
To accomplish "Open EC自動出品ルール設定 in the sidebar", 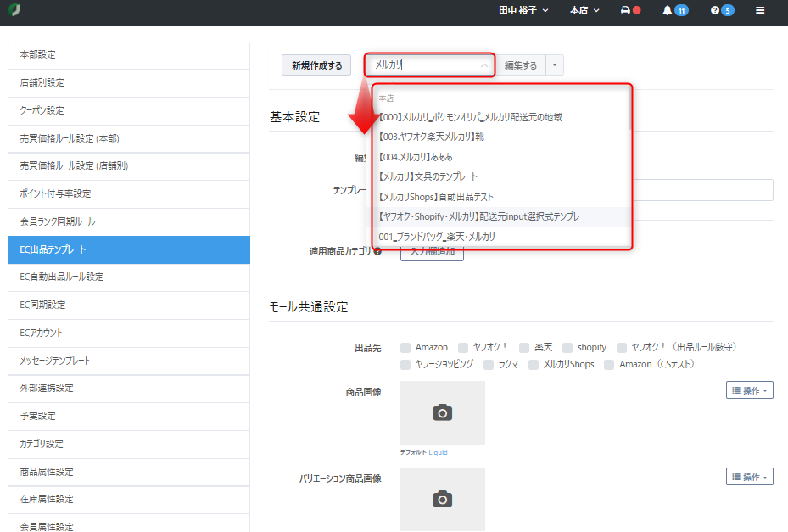I will click(x=129, y=277).
